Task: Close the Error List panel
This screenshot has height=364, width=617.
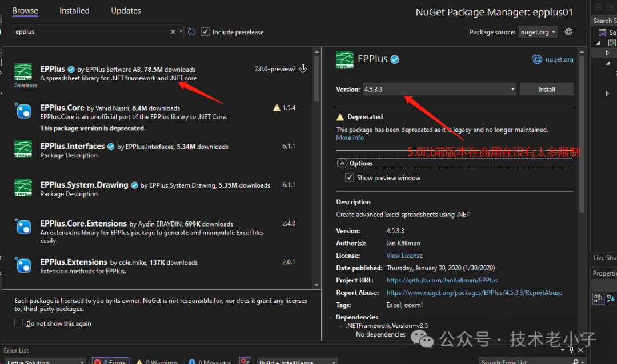Action: pos(580,350)
